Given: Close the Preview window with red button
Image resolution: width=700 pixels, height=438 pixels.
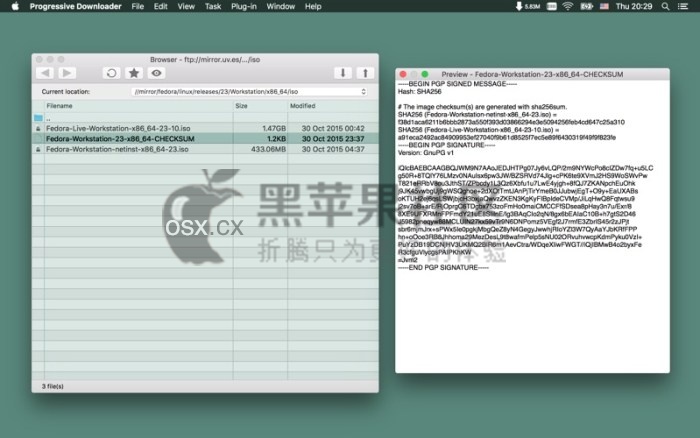Looking at the screenshot, I should click(403, 74).
